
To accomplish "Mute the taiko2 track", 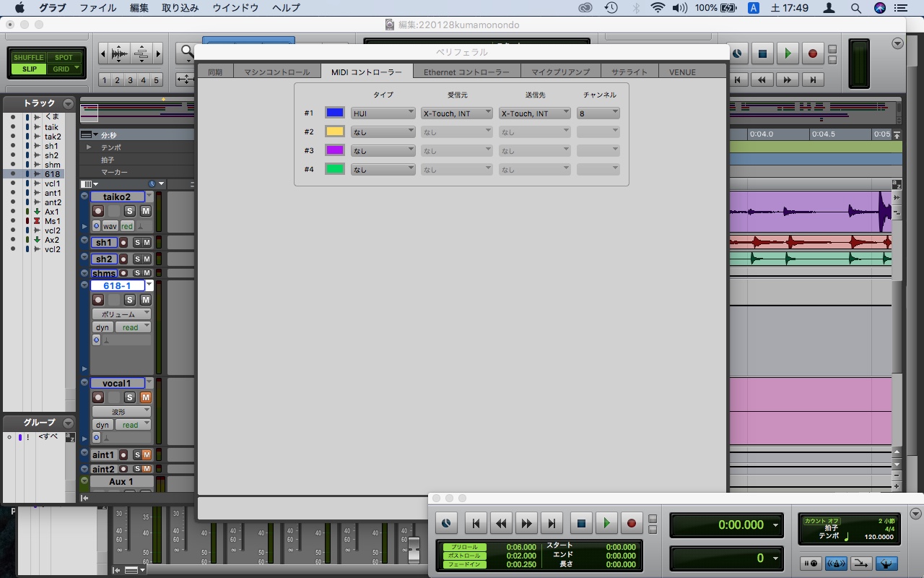I will click(145, 211).
